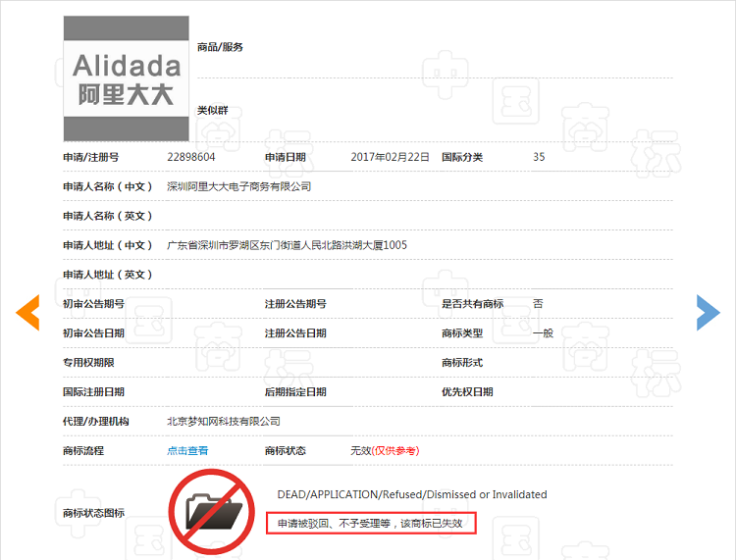The height and width of the screenshot is (560, 736).
Task: Click the blue next arrow
Action: pos(708,312)
